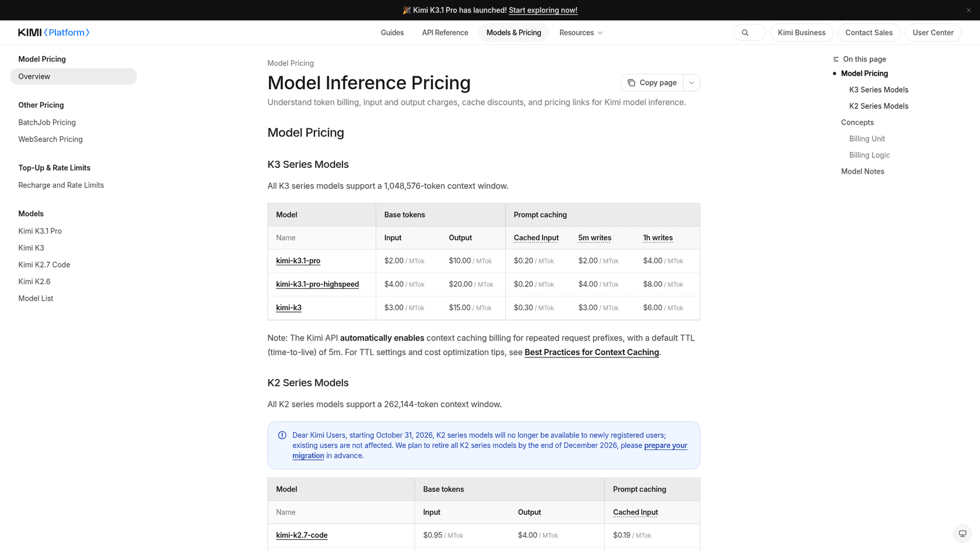Click the Kimi Business button
The height and width of the screenshot is (551, 980).
(801, 33)
